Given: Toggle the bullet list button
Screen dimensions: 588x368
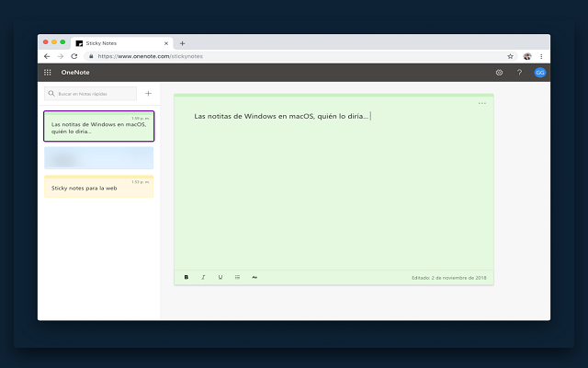Looking at the screenshot, I should click(x=237, y=276).
